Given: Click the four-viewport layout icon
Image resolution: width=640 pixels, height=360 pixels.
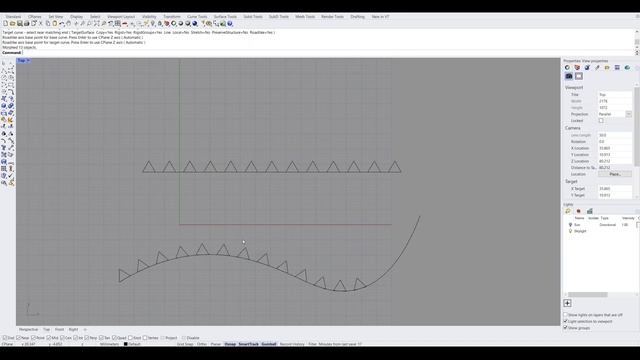Looking at the screenshot, I should pyautogui.click(x=118, y=24).
